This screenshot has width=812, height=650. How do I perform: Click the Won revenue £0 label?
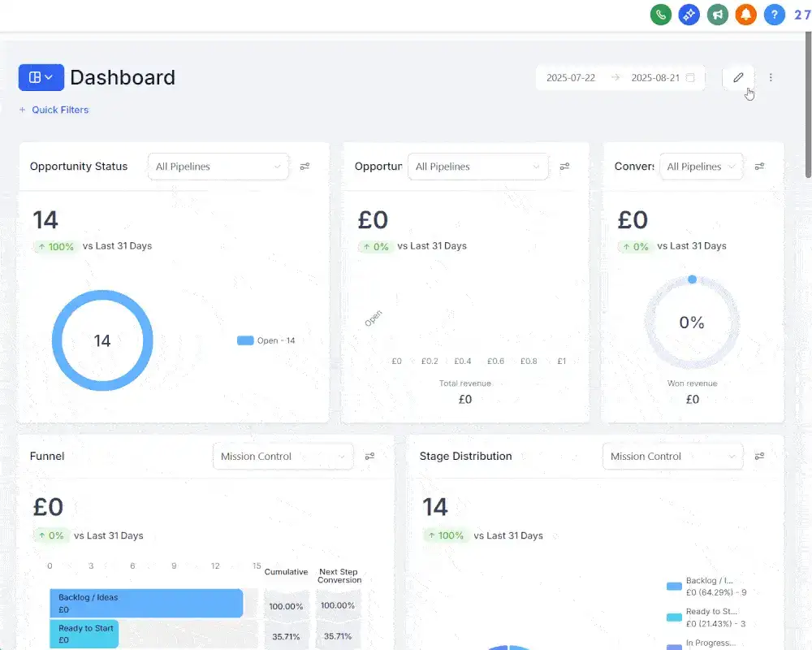[693, 392]
